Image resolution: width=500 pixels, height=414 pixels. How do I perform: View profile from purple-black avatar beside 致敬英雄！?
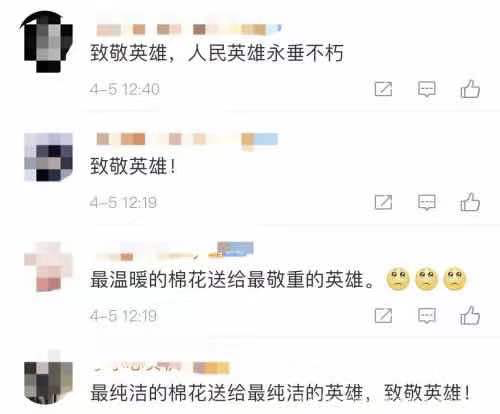[48, 157]
